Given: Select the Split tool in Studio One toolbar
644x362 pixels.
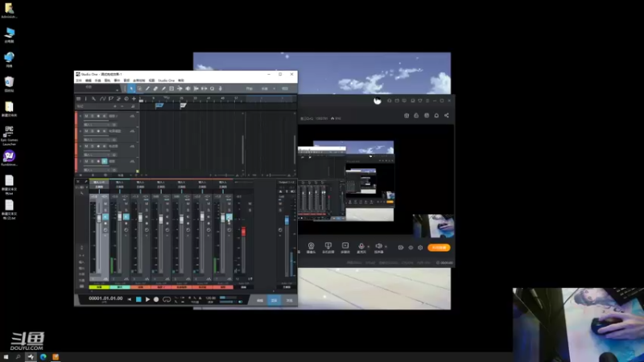Looking at the screenshot, I should pos(147,88).
